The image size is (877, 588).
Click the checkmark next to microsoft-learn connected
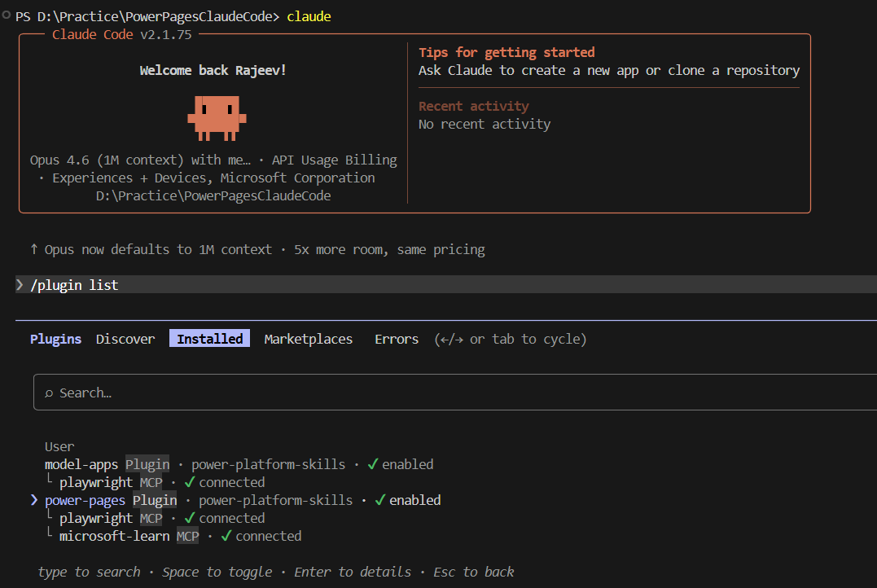[226, 536]
